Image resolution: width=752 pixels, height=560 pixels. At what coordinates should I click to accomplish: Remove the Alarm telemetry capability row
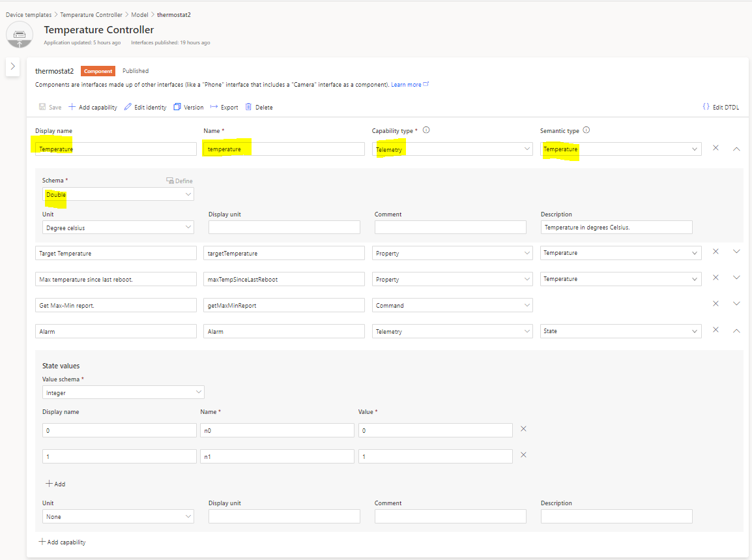tap(716, 330)
